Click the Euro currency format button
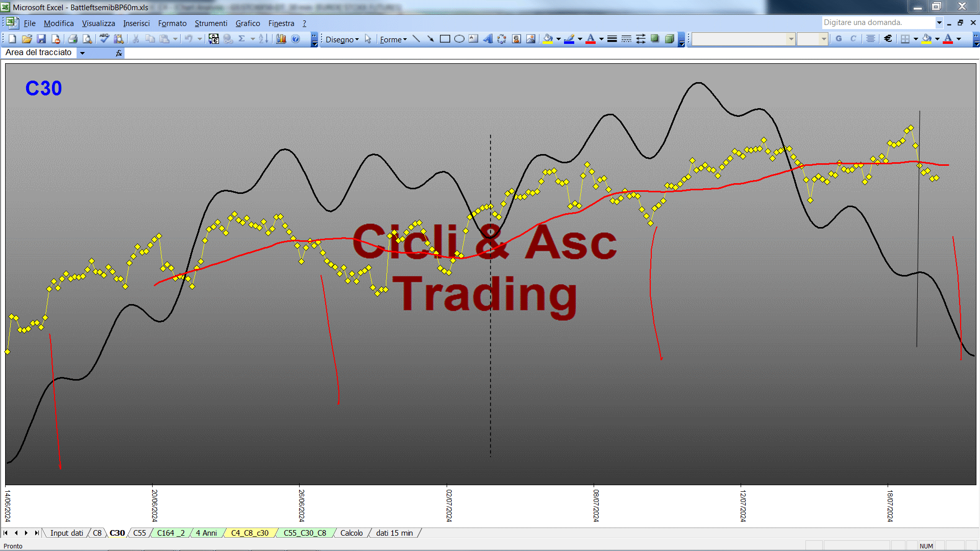Screen dimensions: 980x551 tap(888, 39)
